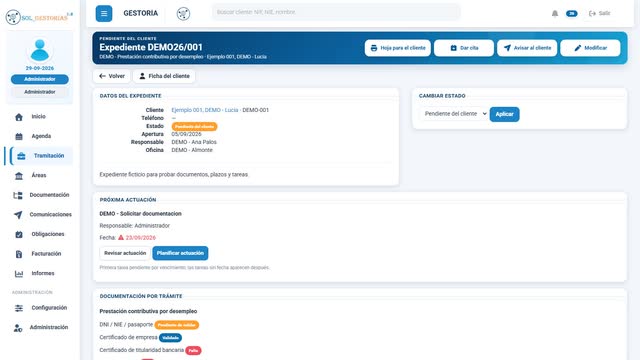Click the Áreas building icon
640x360 pixels.
click(19, 176)
